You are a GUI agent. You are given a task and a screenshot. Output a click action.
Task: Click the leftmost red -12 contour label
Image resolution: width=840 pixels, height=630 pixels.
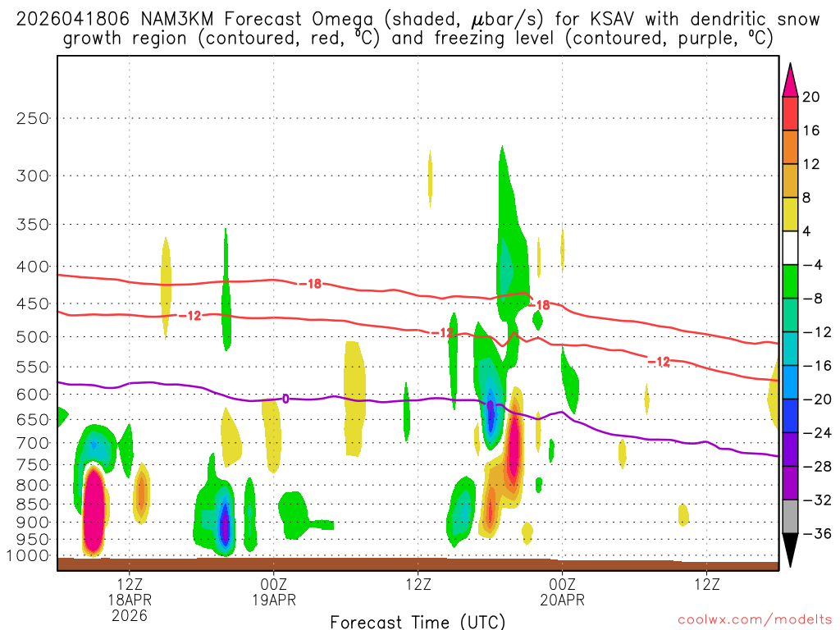189,316
